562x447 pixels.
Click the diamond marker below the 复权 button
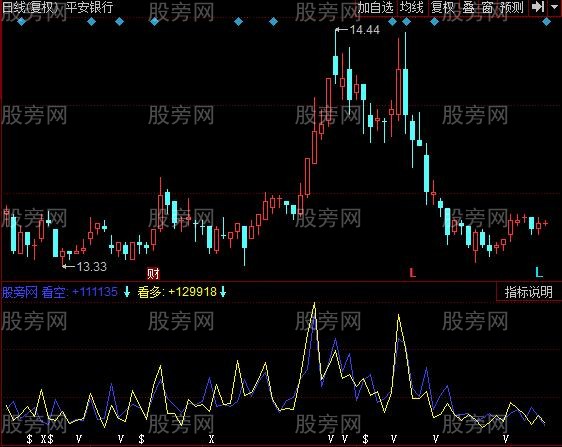point(434,22)
